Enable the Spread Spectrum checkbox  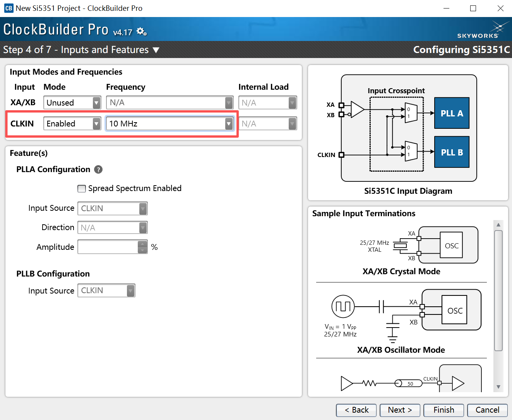(82, 188)
